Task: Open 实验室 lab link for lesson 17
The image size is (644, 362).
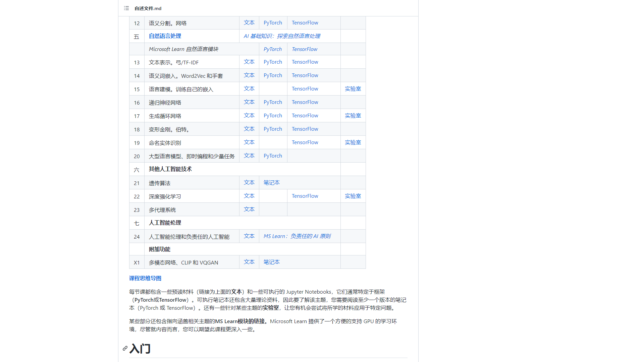Action: [353, 116]
